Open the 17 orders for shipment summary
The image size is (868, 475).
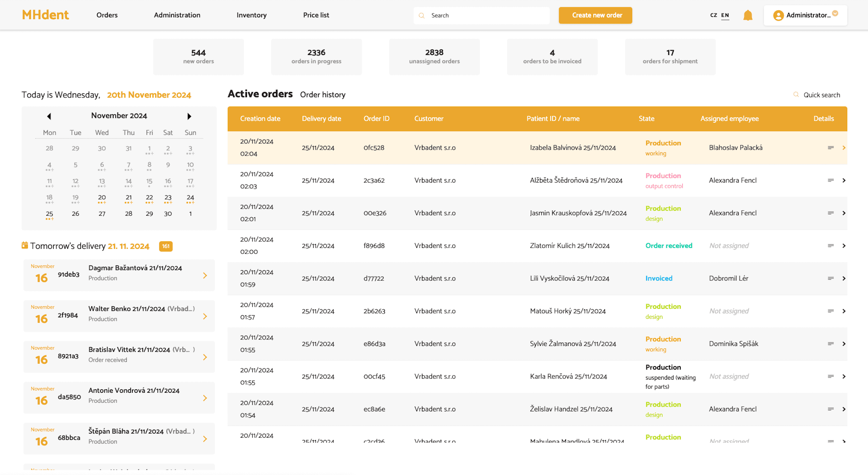[x=670, y=56]
